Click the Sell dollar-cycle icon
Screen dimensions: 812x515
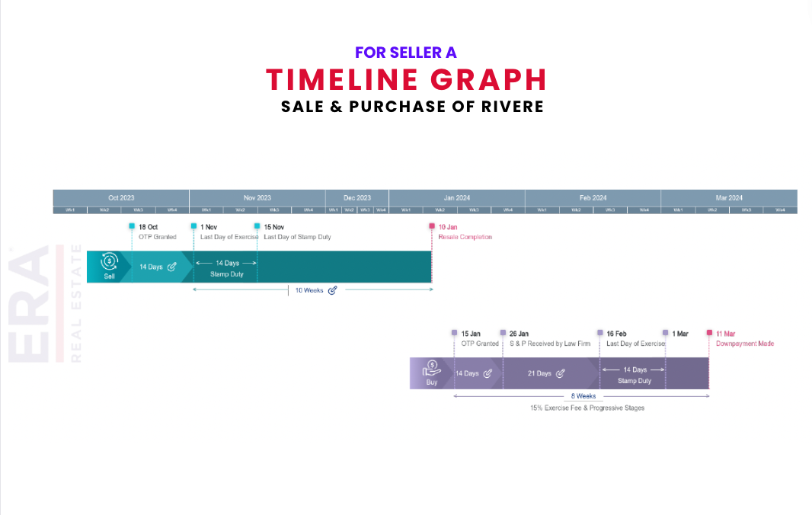(109, 261)
